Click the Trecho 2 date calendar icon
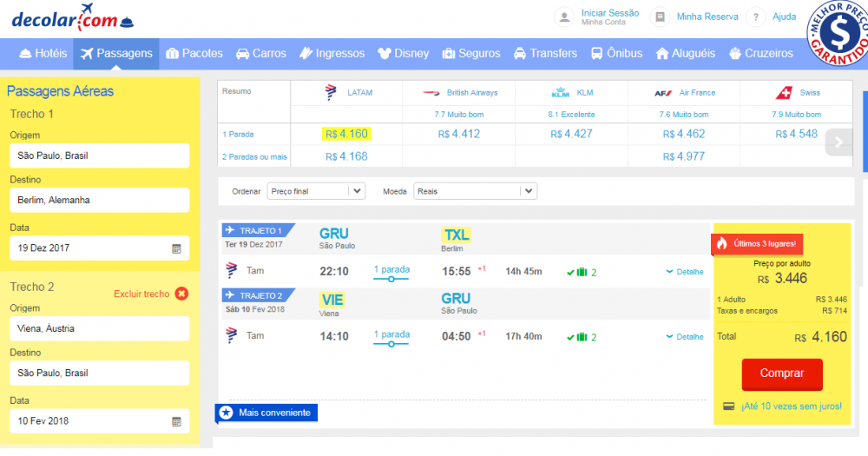Viewport: 868px width, 456px height. [x=176, y=421]
